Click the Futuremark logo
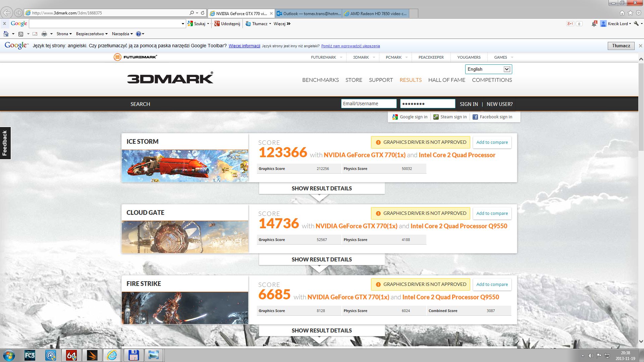Viewport: 644px width, 362px height. [x=135, y=57]
